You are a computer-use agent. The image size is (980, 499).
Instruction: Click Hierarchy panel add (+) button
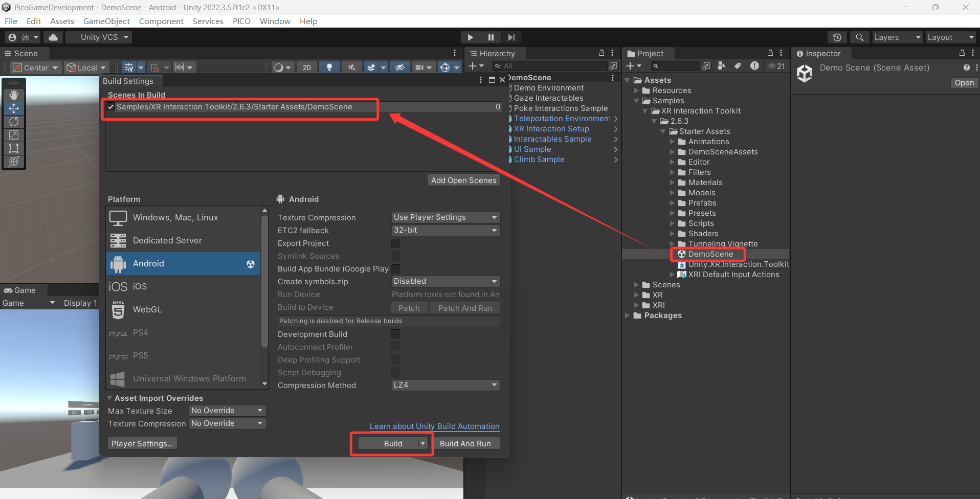[476, 66]
